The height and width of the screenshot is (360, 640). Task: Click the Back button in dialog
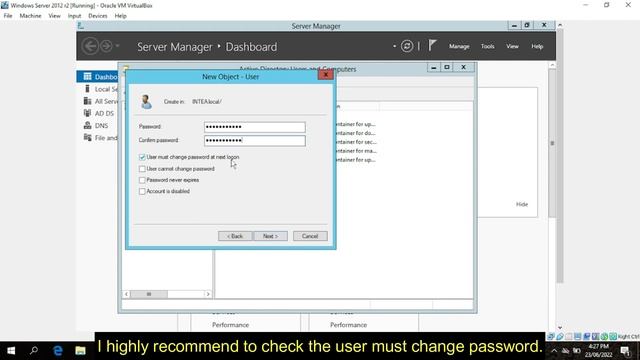[x=235, y=236]
